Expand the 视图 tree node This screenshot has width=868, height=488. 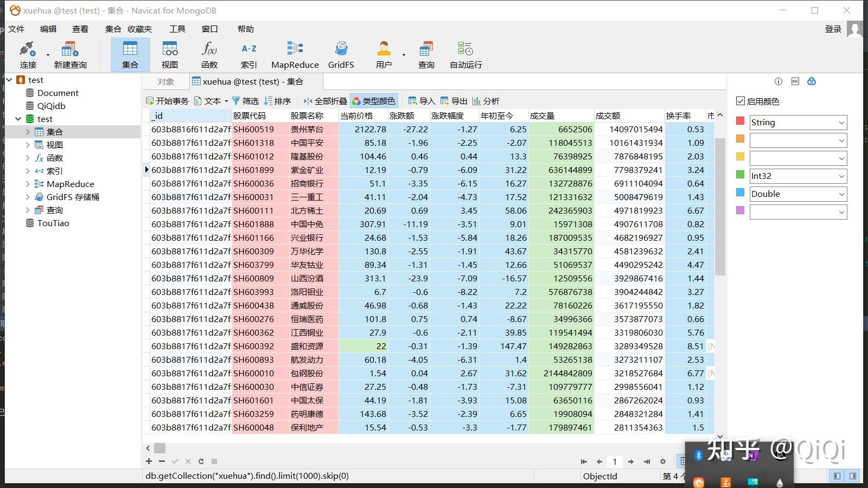click(x=28, y=145)
